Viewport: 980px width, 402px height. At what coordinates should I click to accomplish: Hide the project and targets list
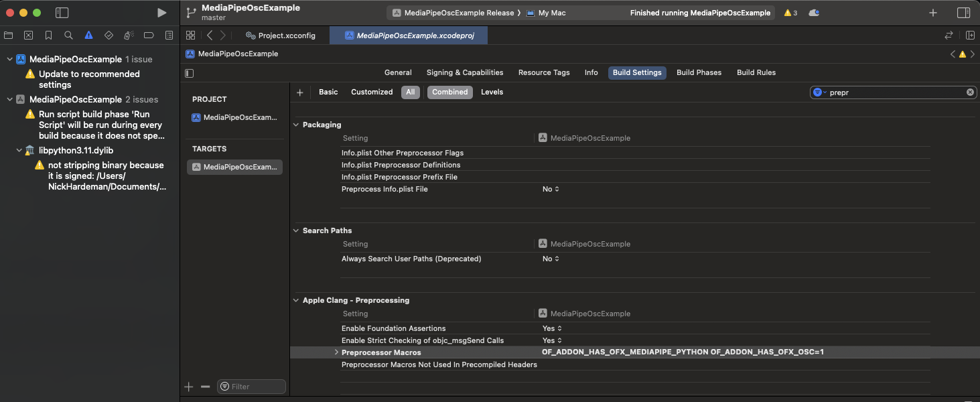click(x=190, y=72)
